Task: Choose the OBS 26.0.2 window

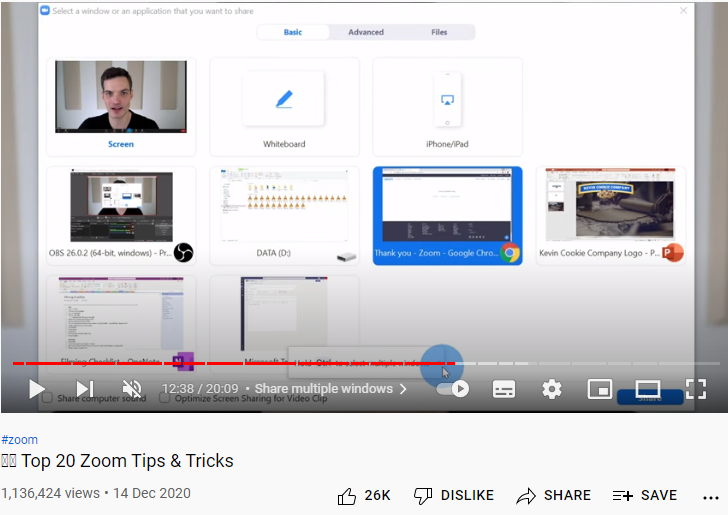Action: [121, 216]
